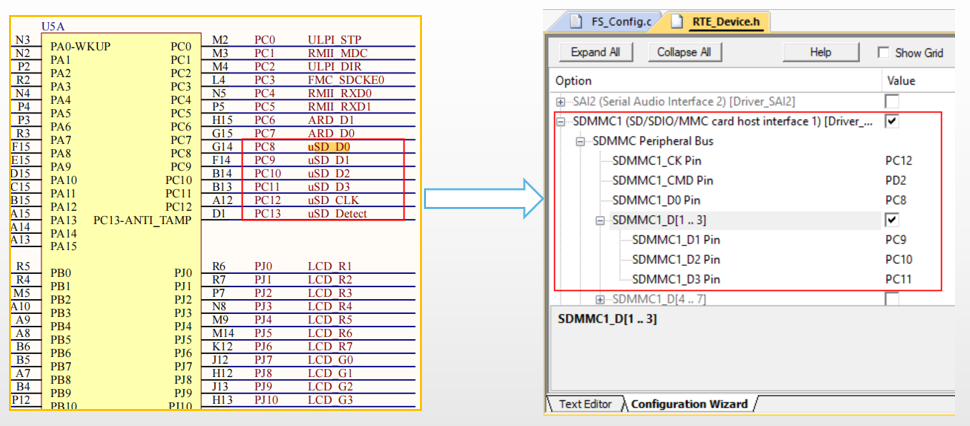Switch to the Text Editor tab
970x426 pixels.
[584, 404]
